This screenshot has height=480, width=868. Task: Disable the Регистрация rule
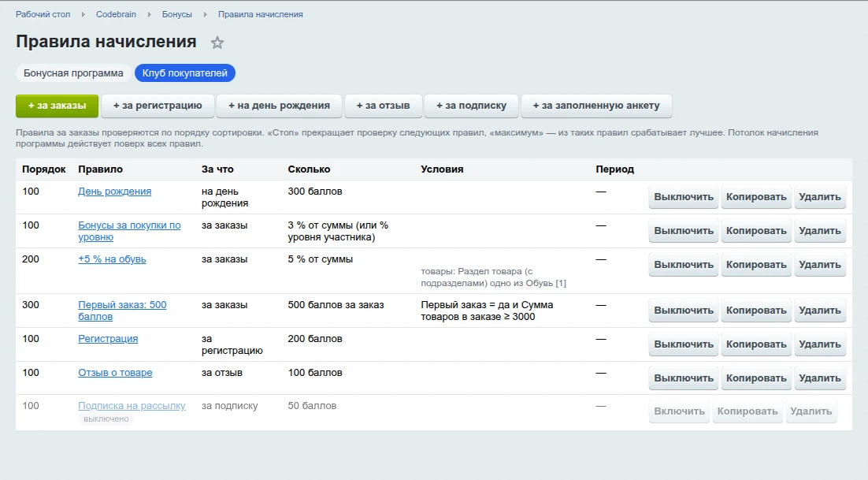click(684, 344)
